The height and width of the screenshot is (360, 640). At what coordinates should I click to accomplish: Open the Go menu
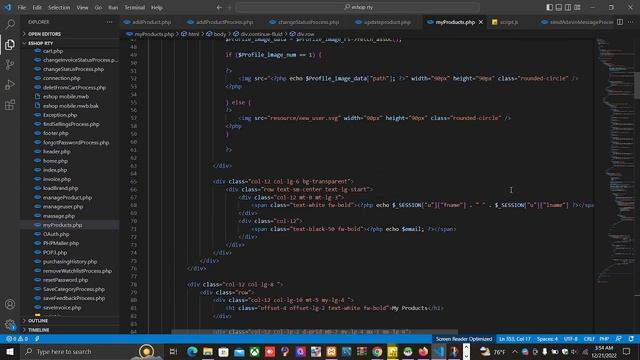(x=98, y=7)
